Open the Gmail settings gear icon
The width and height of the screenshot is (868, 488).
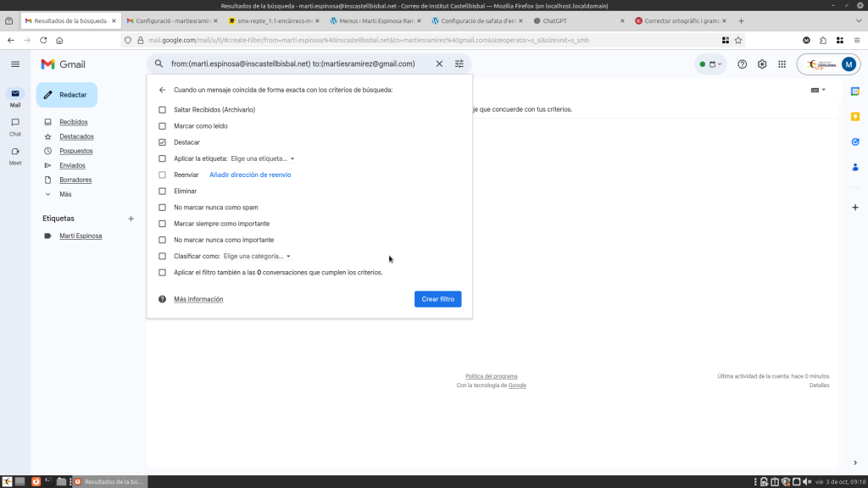(x=762, y=64)
